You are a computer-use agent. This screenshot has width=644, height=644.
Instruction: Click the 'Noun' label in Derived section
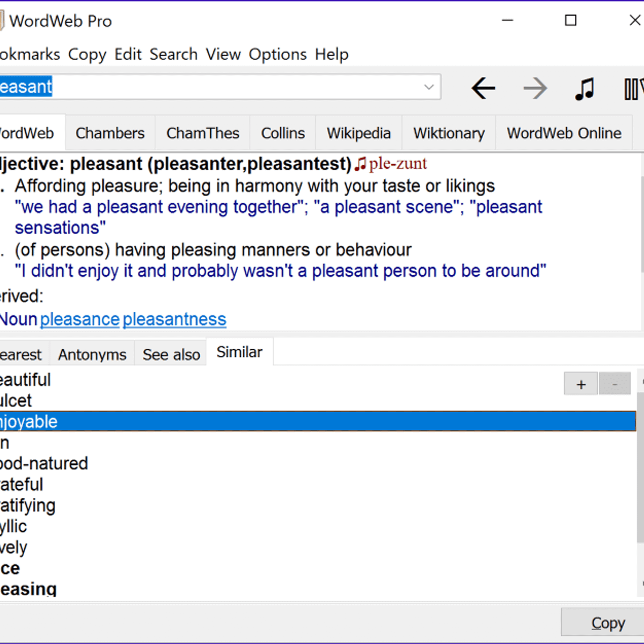coord(18,319)
